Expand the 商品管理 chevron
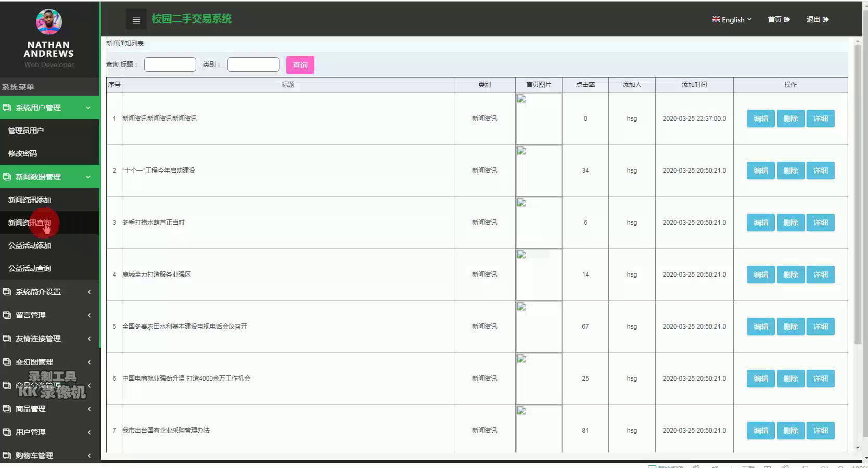This screenshot has width=868, height=468. tap(89, 409)
